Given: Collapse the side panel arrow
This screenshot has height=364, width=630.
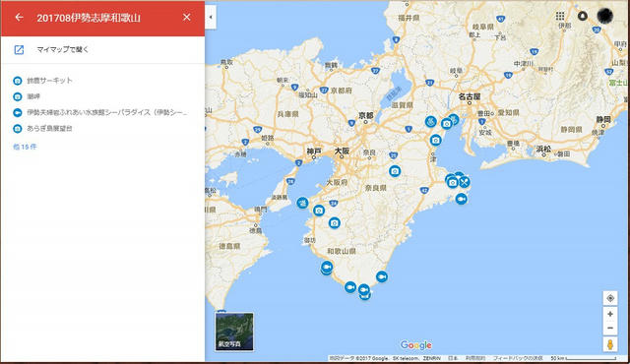Looking at the screenshot, I should point(211,18).
